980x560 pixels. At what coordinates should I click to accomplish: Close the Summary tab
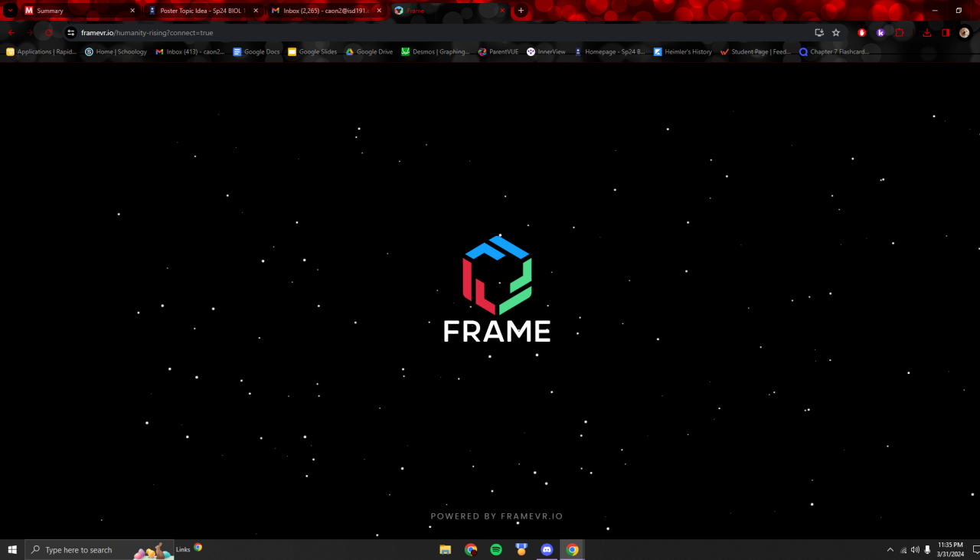pos(132,11)
